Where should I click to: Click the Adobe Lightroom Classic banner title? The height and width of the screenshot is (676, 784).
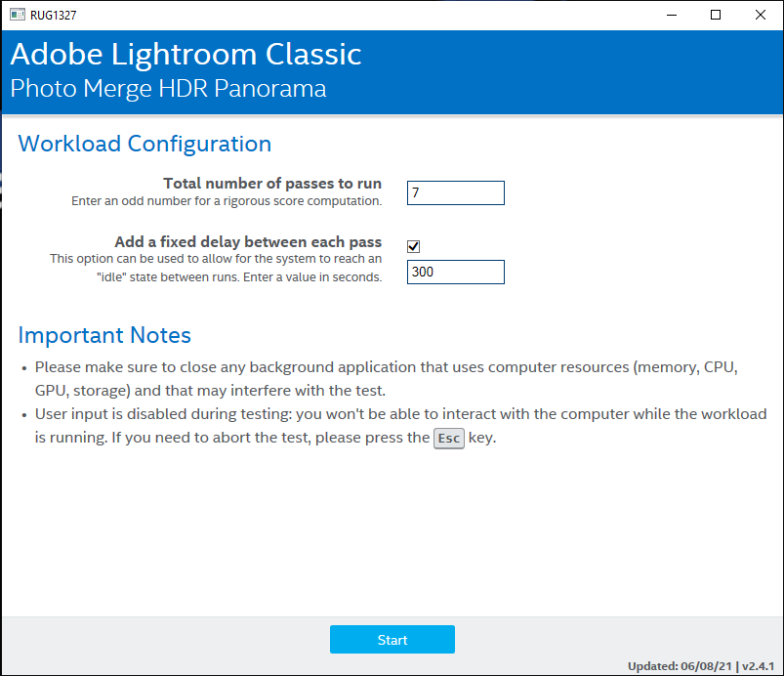(186, 54)
